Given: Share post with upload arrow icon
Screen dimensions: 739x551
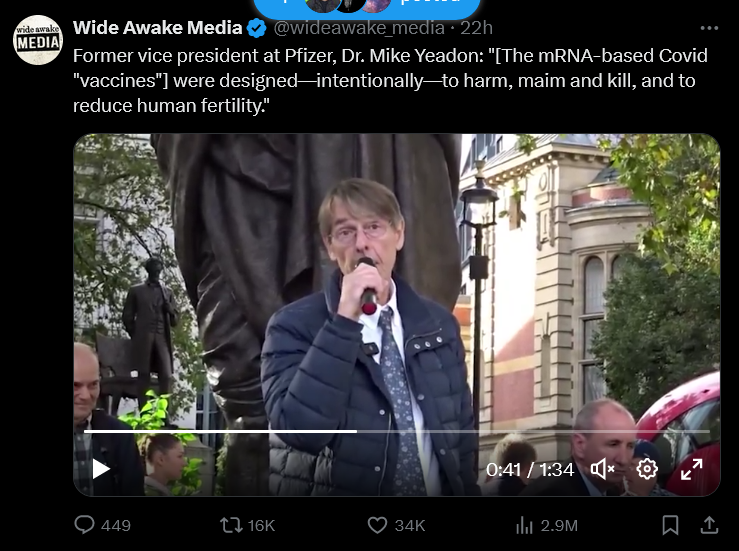Looking at the screenshot, I should pyautogui.click(x=709, y=525).
